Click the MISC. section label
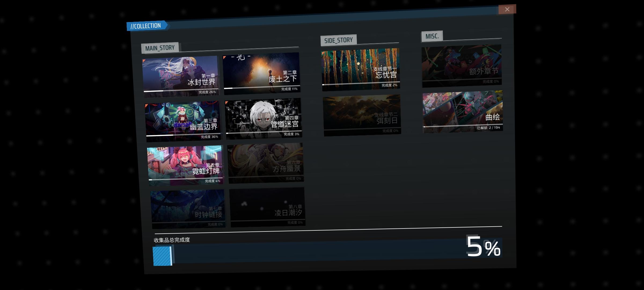 432,36
